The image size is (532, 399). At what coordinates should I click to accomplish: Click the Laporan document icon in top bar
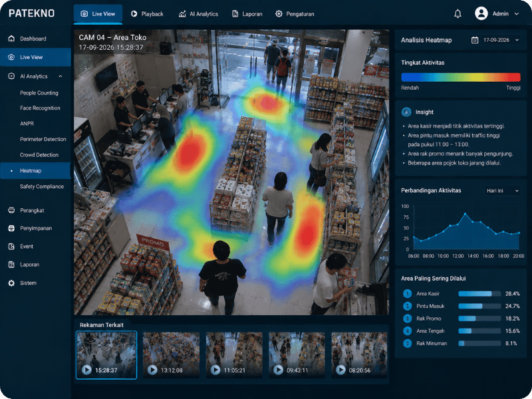tap(235, 14)
